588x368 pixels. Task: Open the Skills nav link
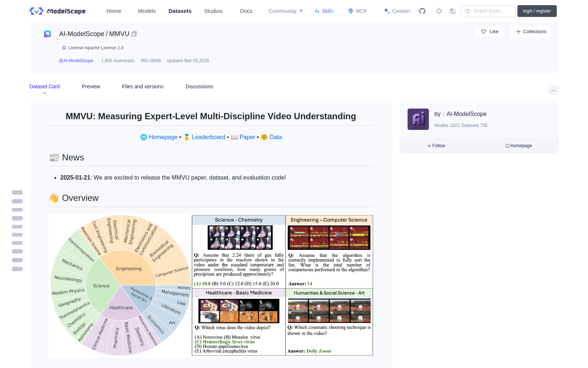[x=324, y=11]
